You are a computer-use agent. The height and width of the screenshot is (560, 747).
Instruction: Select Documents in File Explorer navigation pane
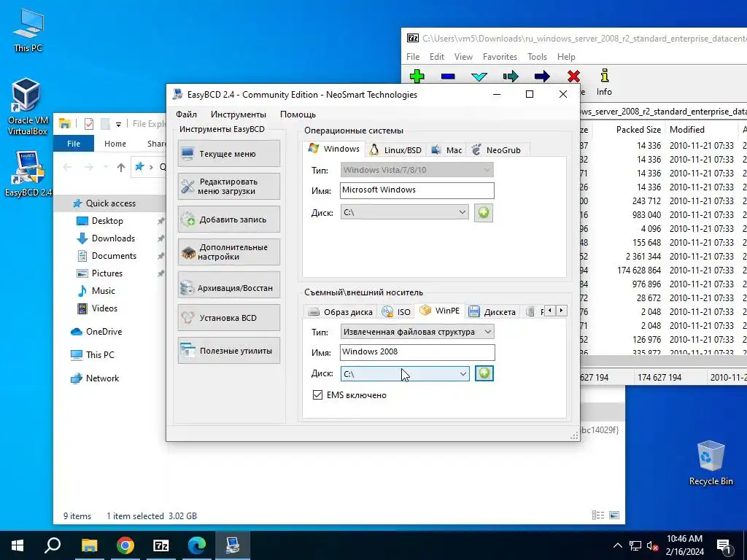coord(114,256)
